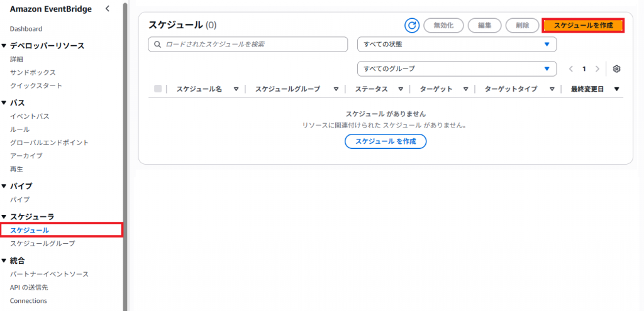Toggle the select-all schedules checkbox
The height and width of the screenshot is (311, 644).
pyautogui.click(x=158, y=89)
